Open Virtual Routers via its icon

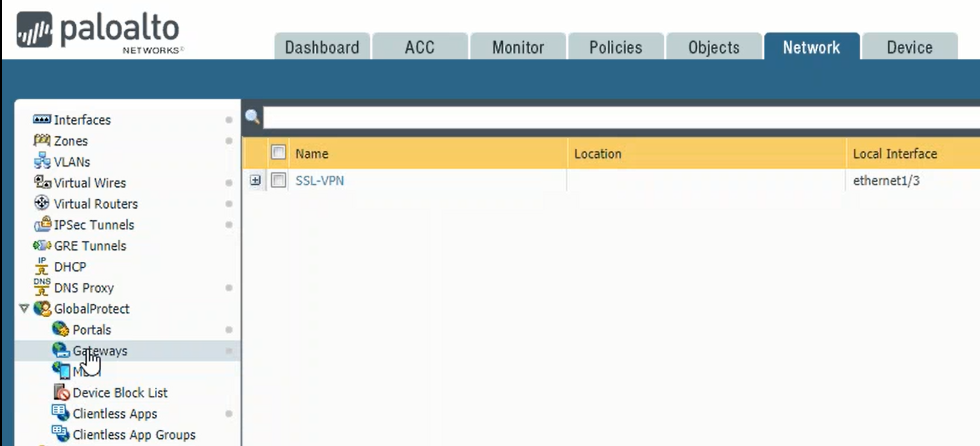click(42, 203)
